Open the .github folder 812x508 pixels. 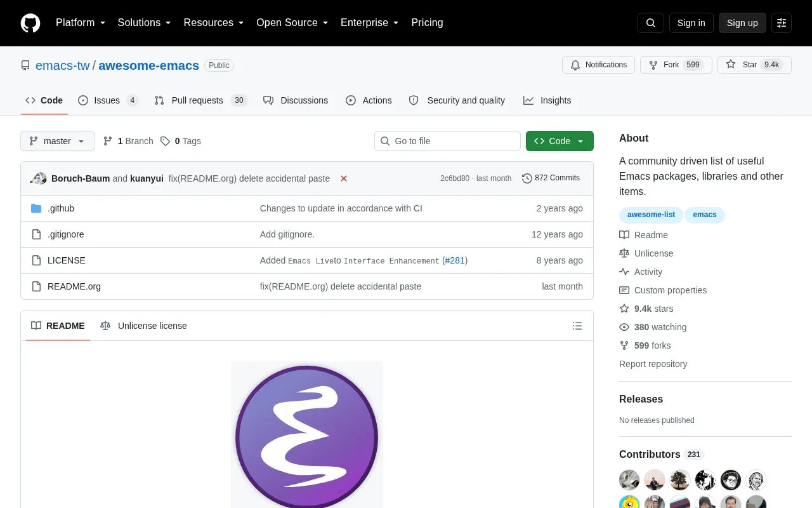61,208
